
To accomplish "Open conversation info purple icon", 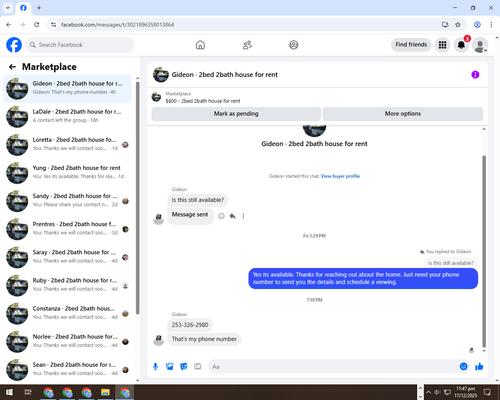I will click(x=475, y=75).
